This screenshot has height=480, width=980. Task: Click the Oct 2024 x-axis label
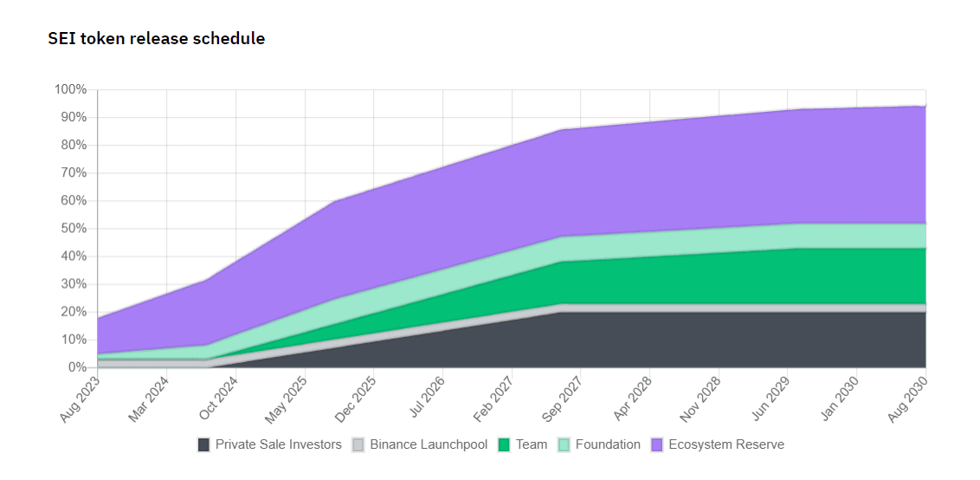point(219,398)
